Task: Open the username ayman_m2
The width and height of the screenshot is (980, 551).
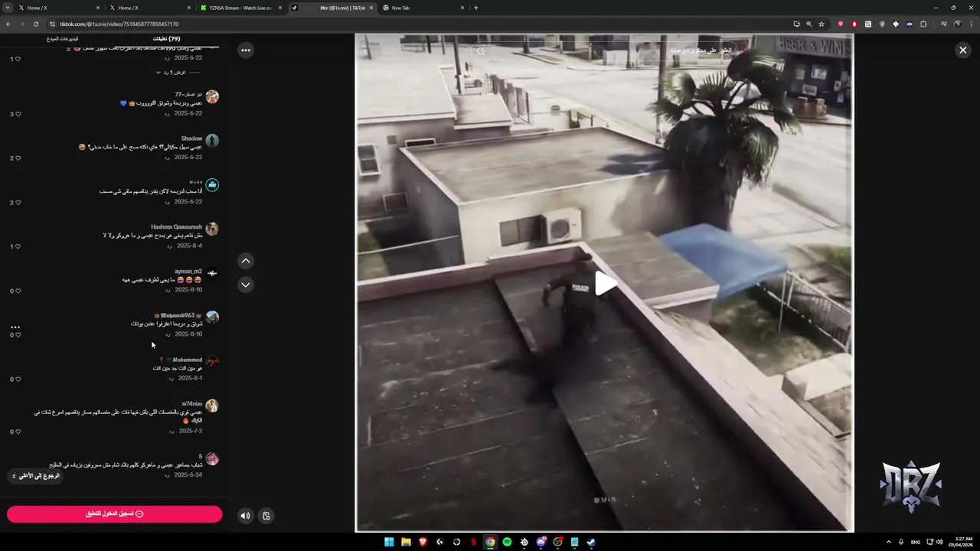Action: 188,271
